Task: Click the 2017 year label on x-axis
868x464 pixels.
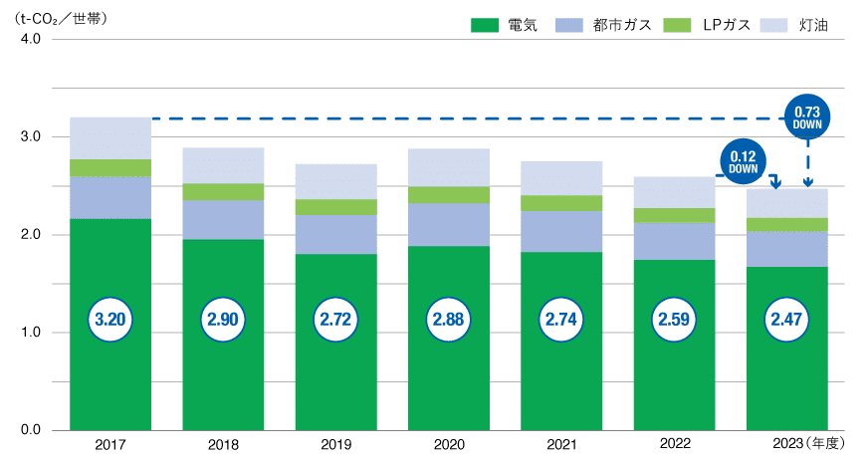Action: (109, 445)
